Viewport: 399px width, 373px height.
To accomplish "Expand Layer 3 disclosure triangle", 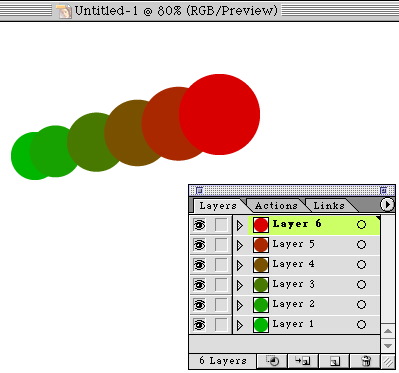I will (240, 285).
